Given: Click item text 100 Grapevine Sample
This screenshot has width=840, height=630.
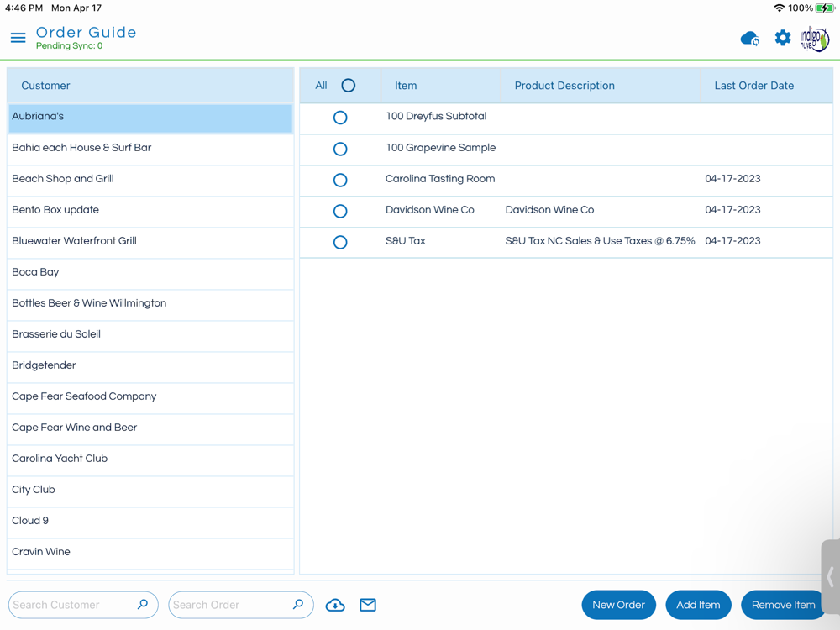Looking at the screenshot, I should pyautogui.click(x=441, y=147).
